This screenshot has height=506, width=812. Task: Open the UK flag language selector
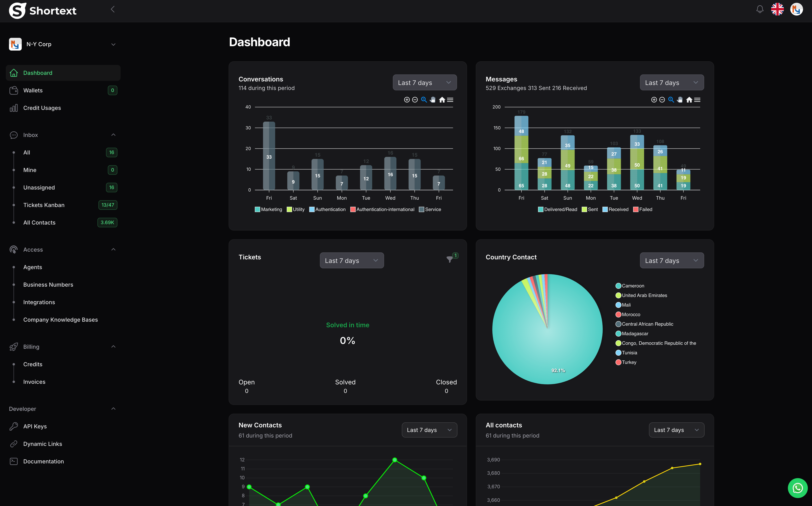[x=778, y=9]
